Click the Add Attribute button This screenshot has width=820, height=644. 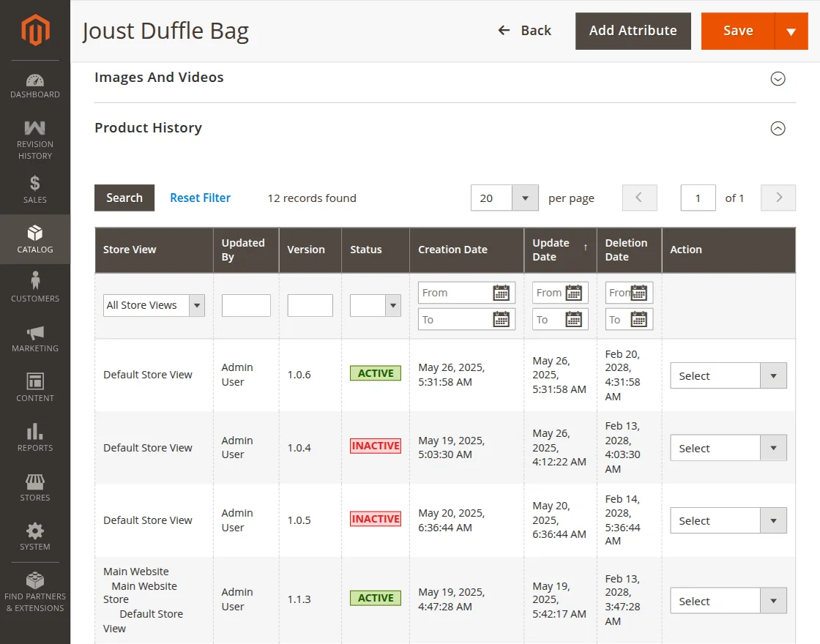click(633, 31)
